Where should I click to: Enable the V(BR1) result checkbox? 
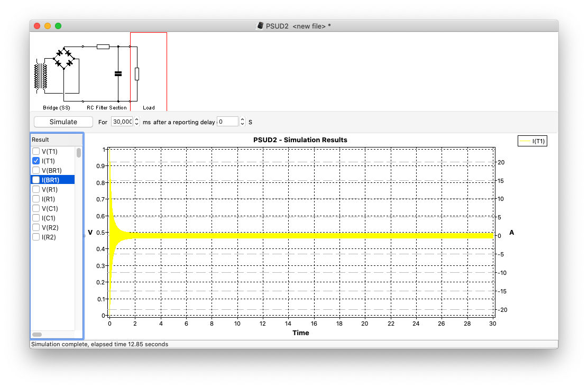point(36,171)
